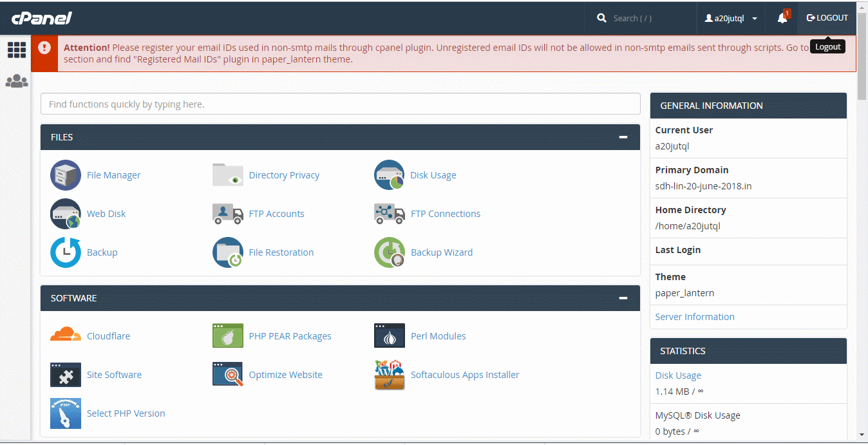This screenshot has width=868, height=445.
Task: Open the Site Software link
Action: (114, 375)
